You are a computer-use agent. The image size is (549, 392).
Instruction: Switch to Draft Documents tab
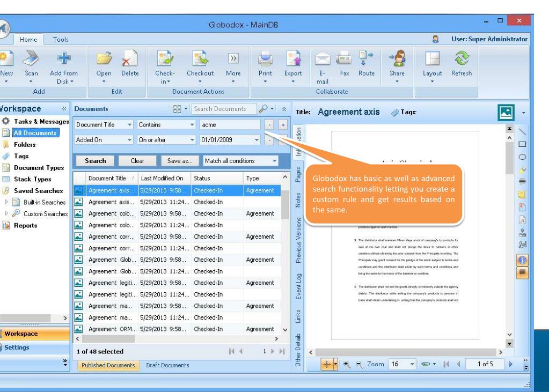(167, 365)
